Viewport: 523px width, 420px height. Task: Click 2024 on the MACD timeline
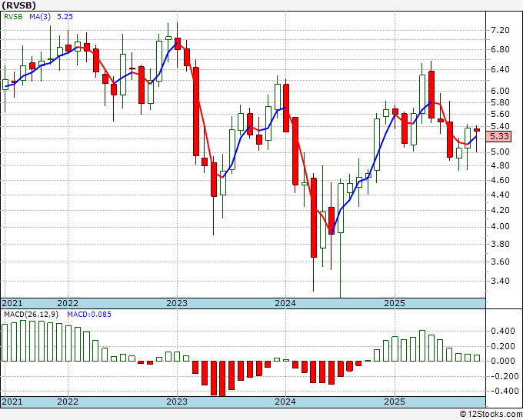coord(285,402)
